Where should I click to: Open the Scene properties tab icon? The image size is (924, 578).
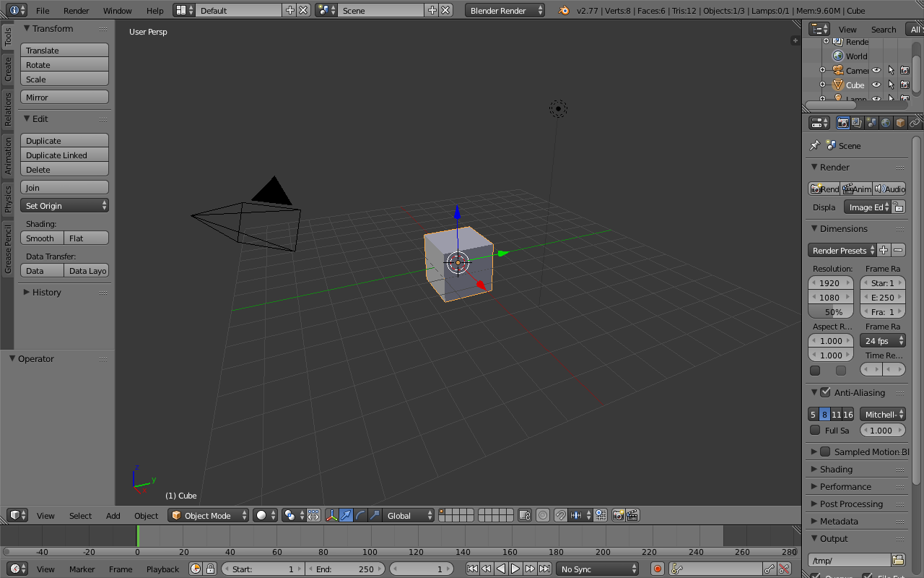point(871,123)
